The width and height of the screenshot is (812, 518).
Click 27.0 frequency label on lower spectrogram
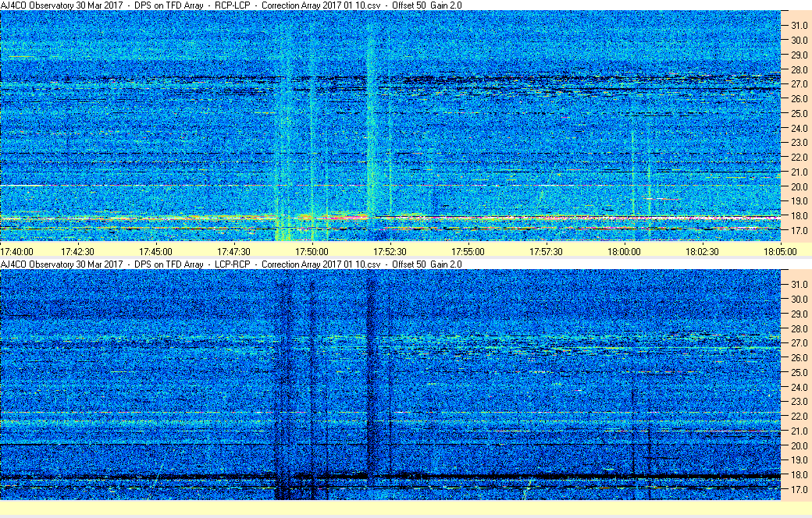point(800,343)
